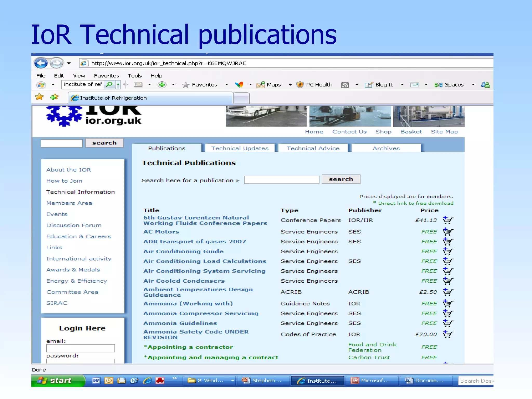Open the Stephen… PowerPoint taskbar button
This screenshot has height=399, width=532.
(263, 381)
